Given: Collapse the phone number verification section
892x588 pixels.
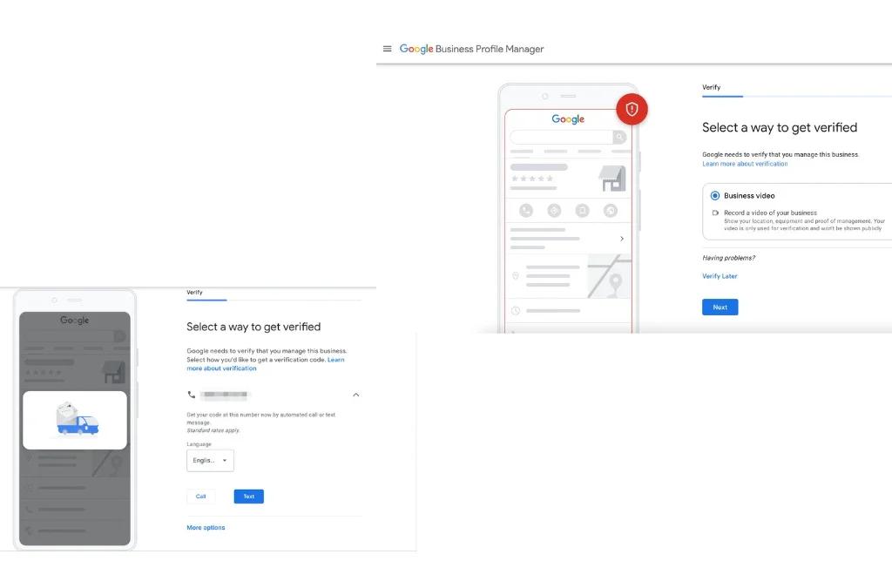Looking at the screenshot, I should (355, 395).
